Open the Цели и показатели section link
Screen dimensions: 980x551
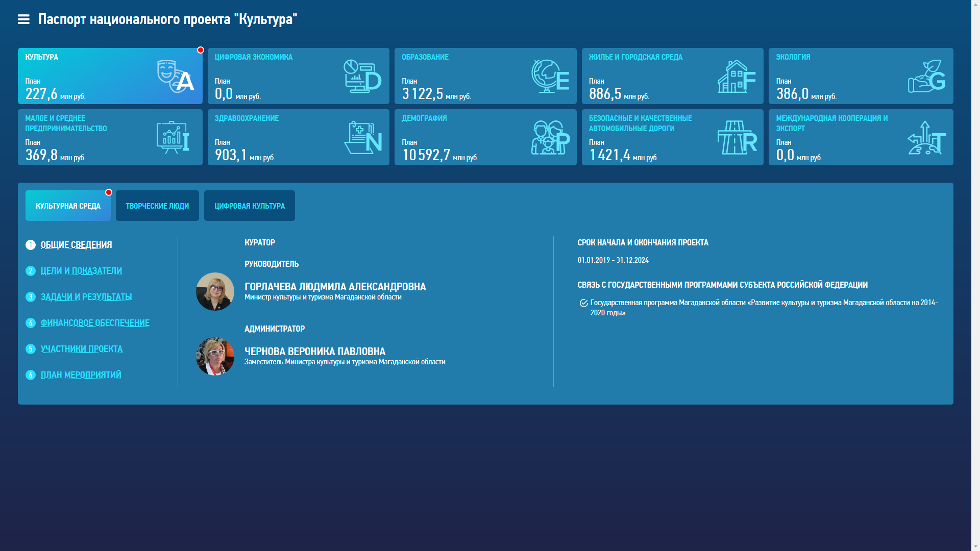point(81,271)
